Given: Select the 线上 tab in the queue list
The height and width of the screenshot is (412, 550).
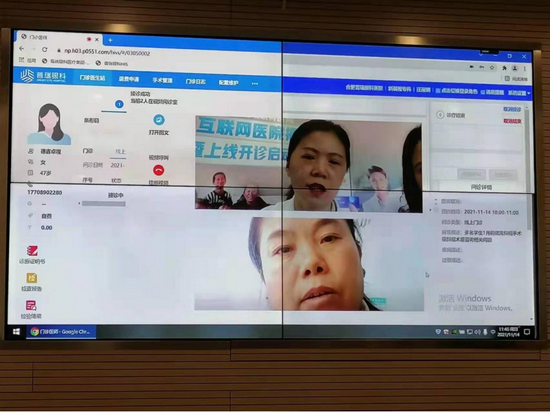Looking at the screenshot, I should tap(120, 151).
